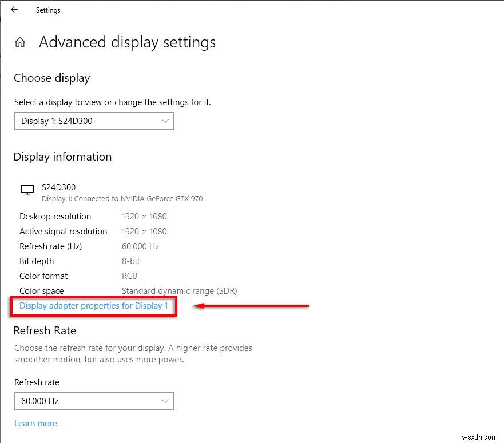Click the chevron on the Display 1 selector
This screenshot has width=504, height=443.
coord(165,121)
